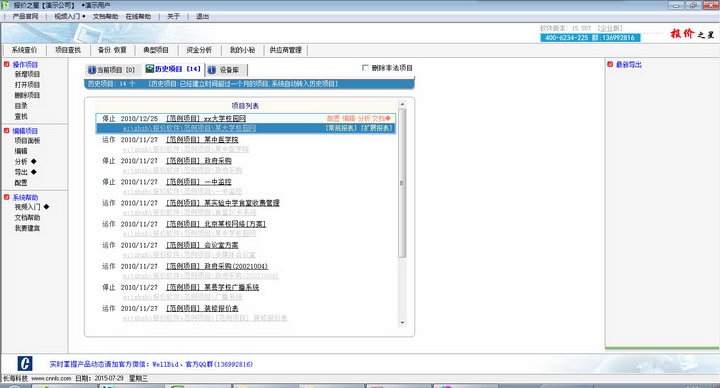
Task: Open project [范例项目] xx大学校园网
Action: [x=206, y=118]
